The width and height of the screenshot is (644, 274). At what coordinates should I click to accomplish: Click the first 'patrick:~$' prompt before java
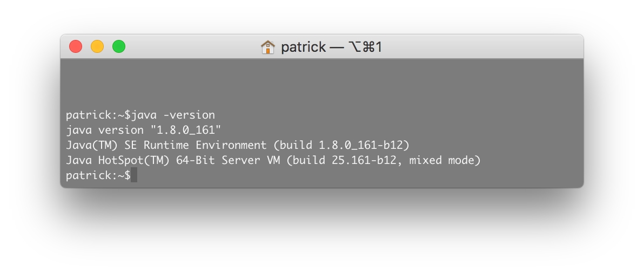tap(98, 115)
